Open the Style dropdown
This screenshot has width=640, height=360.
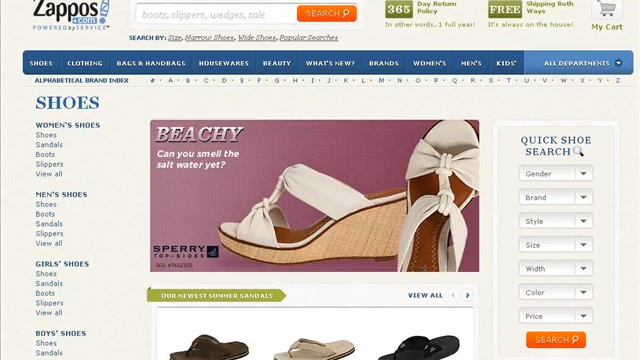[556, 221]
